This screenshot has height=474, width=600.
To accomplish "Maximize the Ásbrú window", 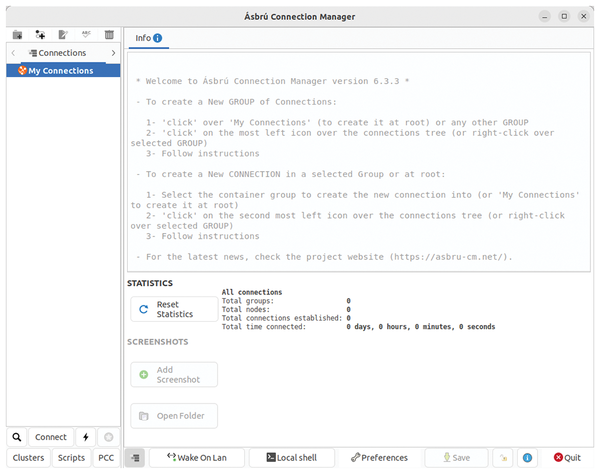I will (x=564, y=16).
